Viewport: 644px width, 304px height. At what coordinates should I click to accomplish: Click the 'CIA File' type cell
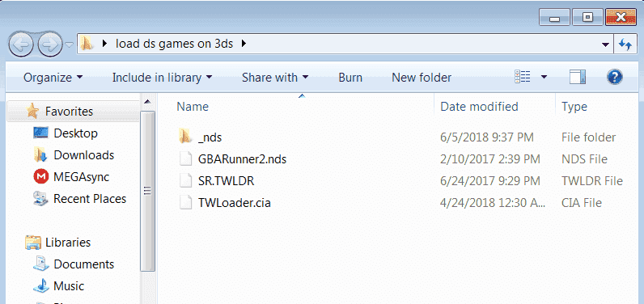(x=581, y=203)
